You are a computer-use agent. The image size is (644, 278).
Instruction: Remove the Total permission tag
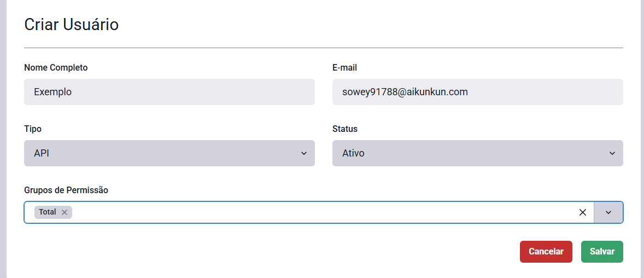[65, 212]
